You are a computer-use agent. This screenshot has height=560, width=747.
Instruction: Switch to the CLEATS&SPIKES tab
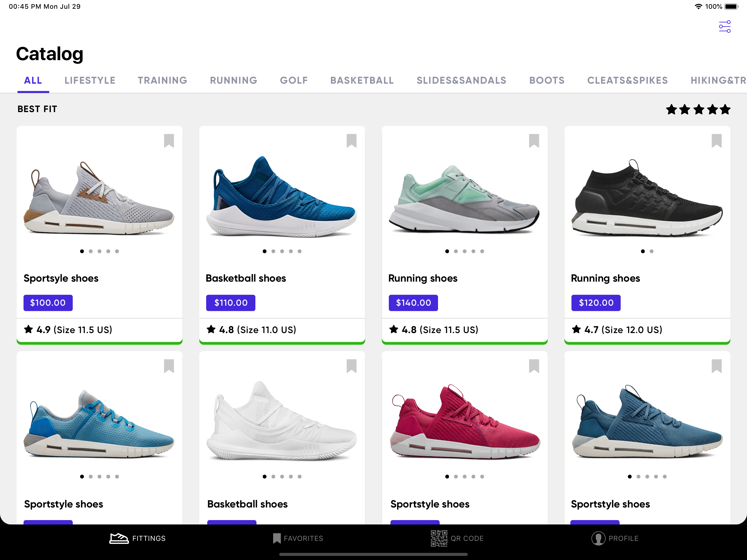[628, 80]
